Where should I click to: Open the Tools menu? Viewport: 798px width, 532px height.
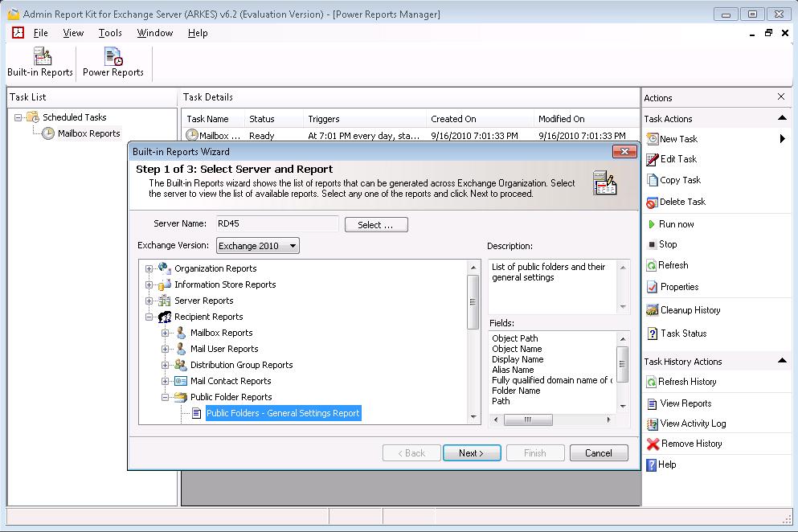(x=110, y=33)
